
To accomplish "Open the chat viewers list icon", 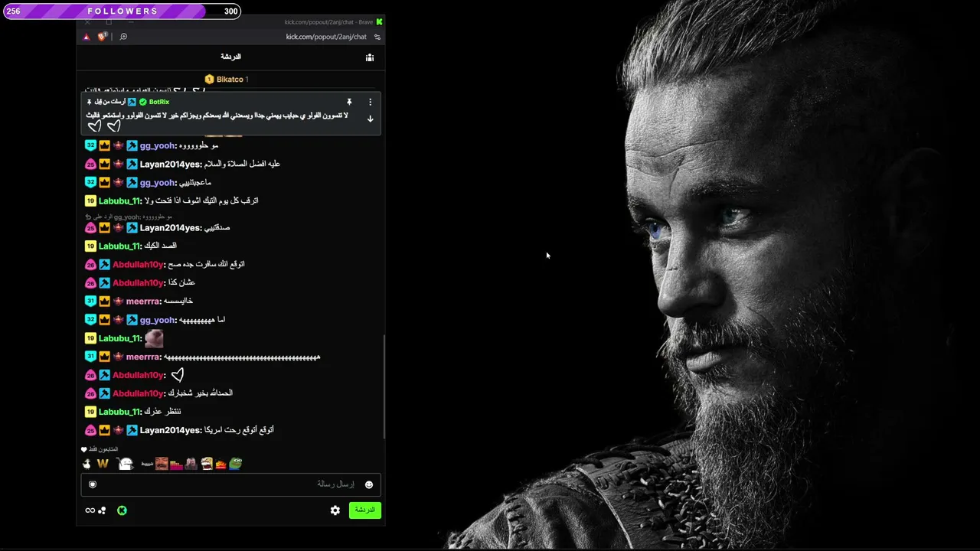I will 370,57.
